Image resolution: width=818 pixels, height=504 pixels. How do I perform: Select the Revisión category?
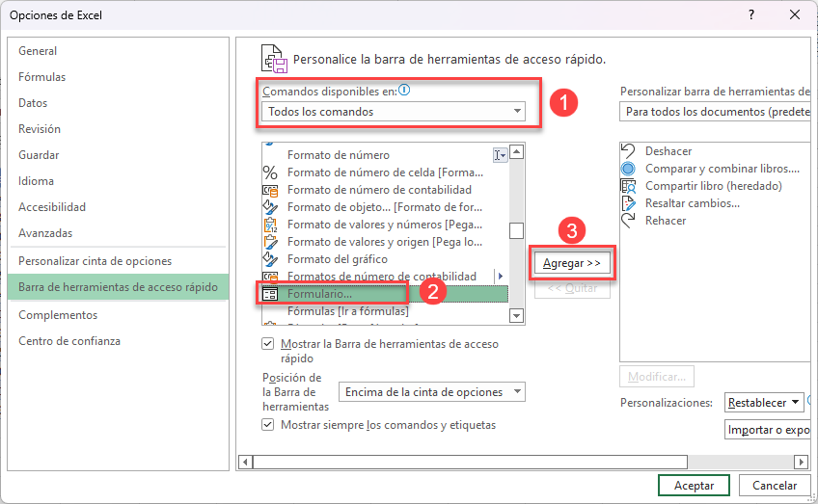(x=118, y=129)
